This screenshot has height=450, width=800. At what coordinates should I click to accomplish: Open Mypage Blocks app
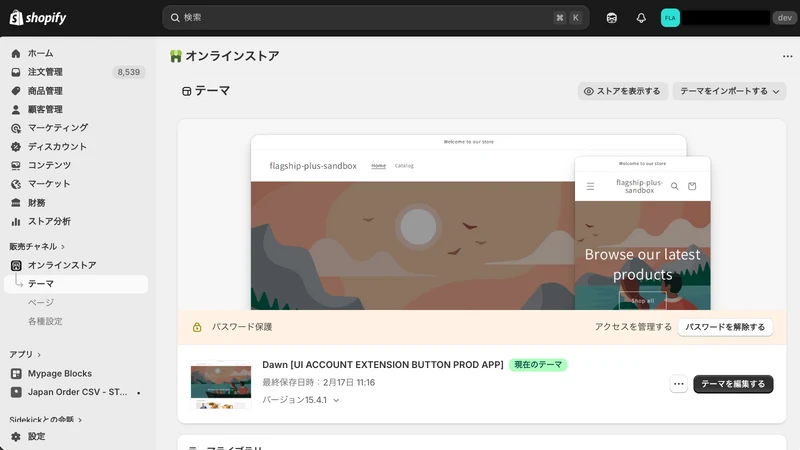[60, 373]
